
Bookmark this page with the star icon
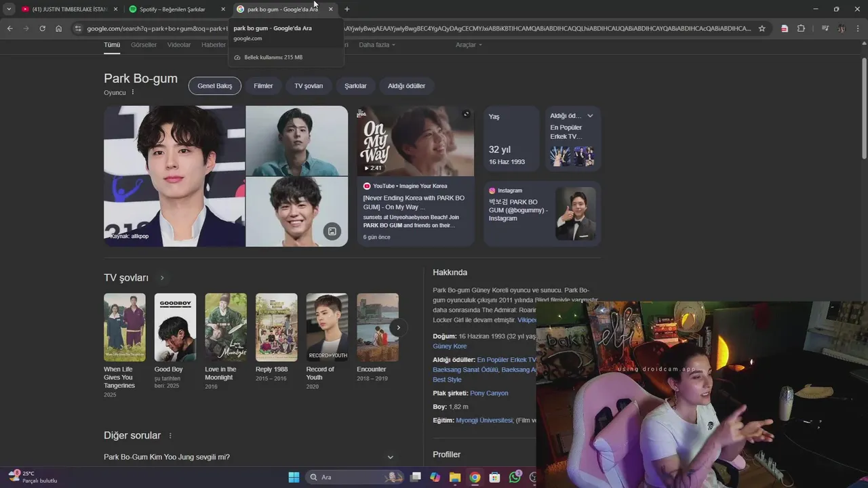click(x=762, y=28)
